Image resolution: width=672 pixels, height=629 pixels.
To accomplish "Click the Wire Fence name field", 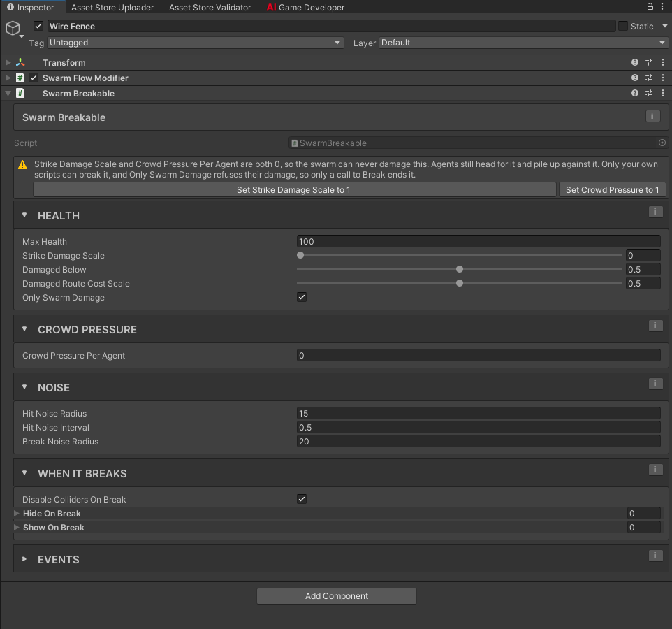I will click(331, 26).
